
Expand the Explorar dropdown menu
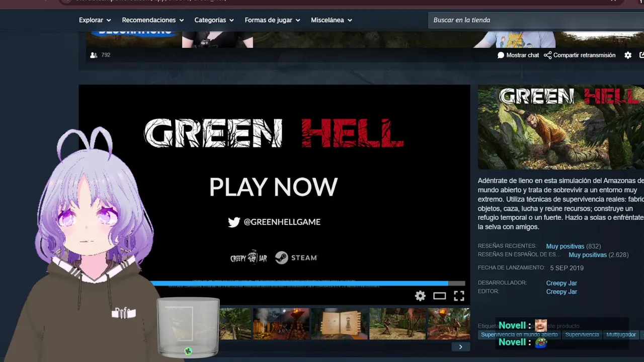click(95, 20)
